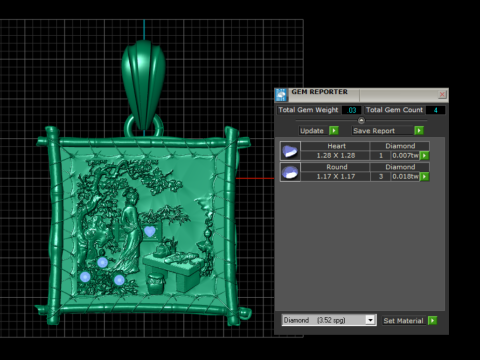Click the 'Total Gem Count' label
This screenshot has height=360, width=480.
(x=394, y=110)
